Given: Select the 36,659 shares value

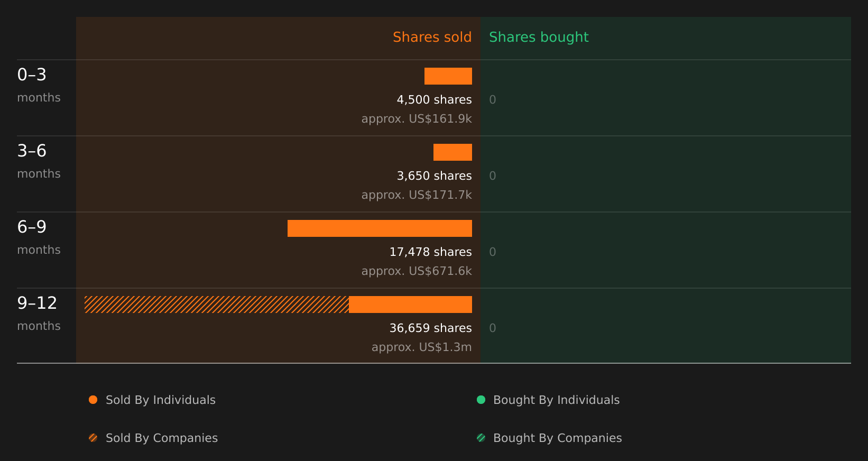Looking at the screenshot, I should [x=430, y=328].
